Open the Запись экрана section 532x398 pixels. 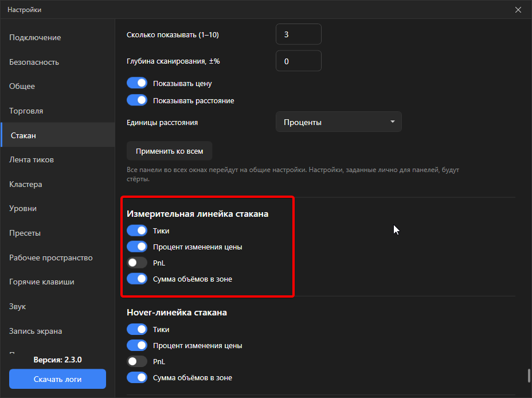coord(58,331)
